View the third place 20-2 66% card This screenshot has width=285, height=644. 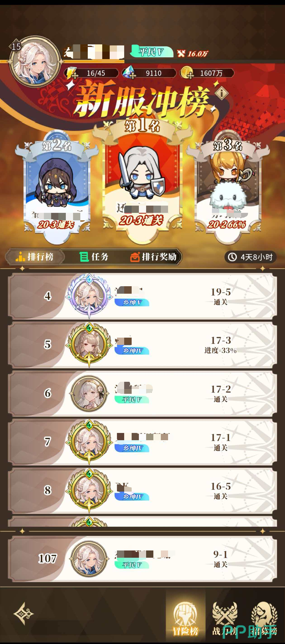tap(228, 187)
